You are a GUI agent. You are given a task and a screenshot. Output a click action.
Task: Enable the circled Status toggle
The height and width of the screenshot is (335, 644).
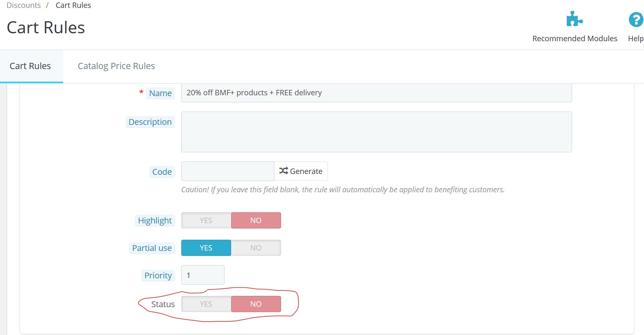coord(206,304)
